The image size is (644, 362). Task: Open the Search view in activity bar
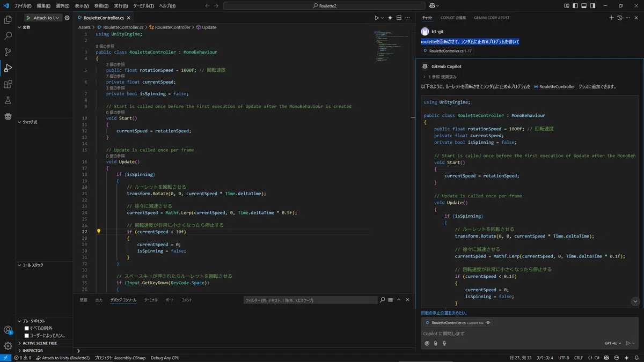click(8, 36)
